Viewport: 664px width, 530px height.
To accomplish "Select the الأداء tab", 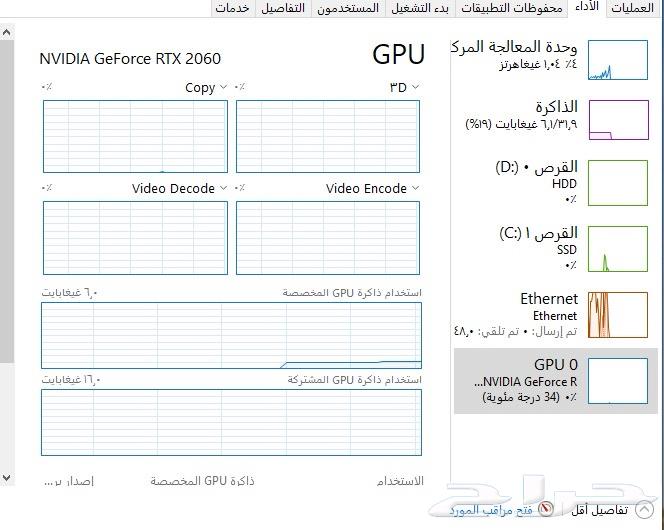I will (587, 7).
